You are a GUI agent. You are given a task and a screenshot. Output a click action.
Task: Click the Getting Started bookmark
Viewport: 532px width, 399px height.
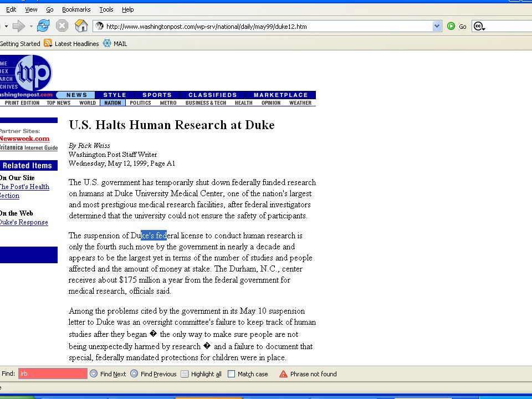[20, 43]
